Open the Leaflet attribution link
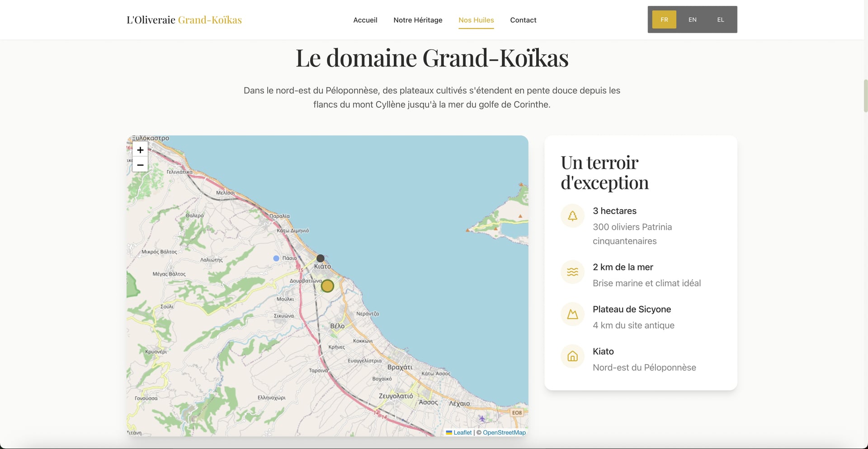Viewport: 868px width, 449px height. 462,432
